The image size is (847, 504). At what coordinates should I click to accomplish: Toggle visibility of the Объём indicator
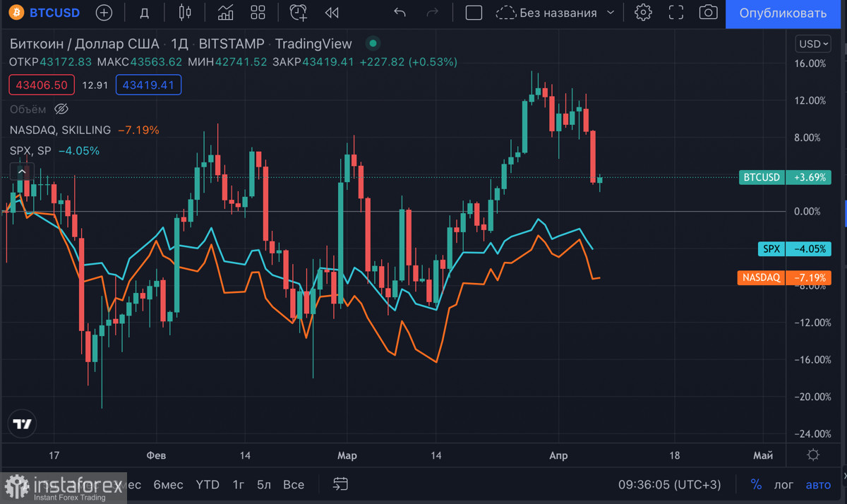tap(61, 109)
